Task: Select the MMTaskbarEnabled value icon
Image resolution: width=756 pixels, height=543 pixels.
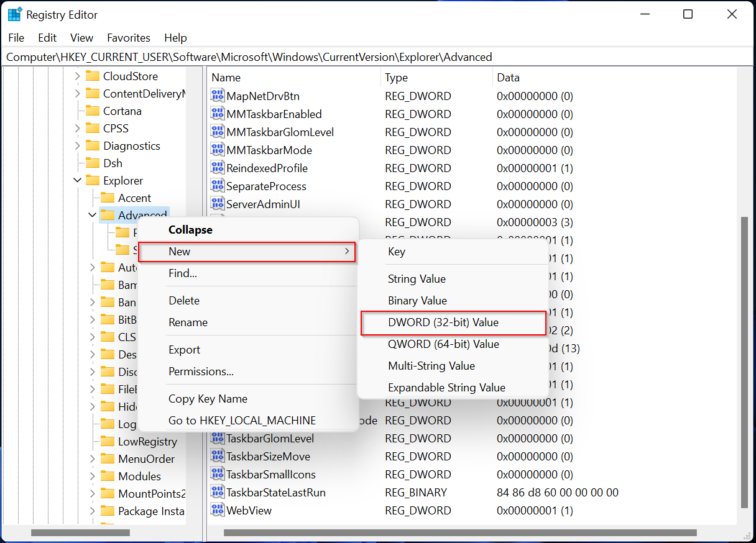Action: pos(217,114)
